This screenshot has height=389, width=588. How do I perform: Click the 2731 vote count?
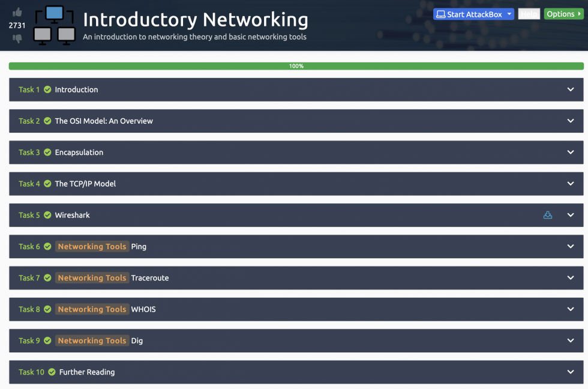pyautogui.click(x=17, y=25)
